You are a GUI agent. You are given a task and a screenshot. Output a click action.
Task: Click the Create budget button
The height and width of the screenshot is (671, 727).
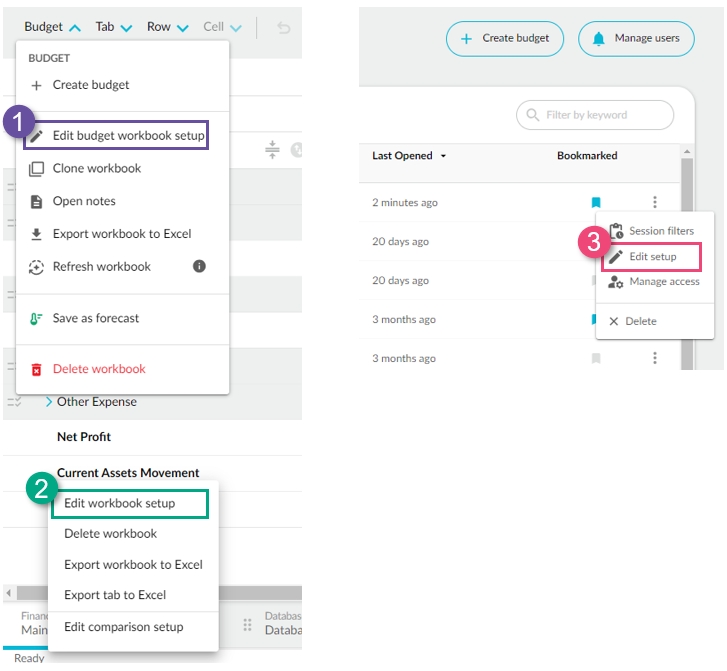(x=504, y=38)
